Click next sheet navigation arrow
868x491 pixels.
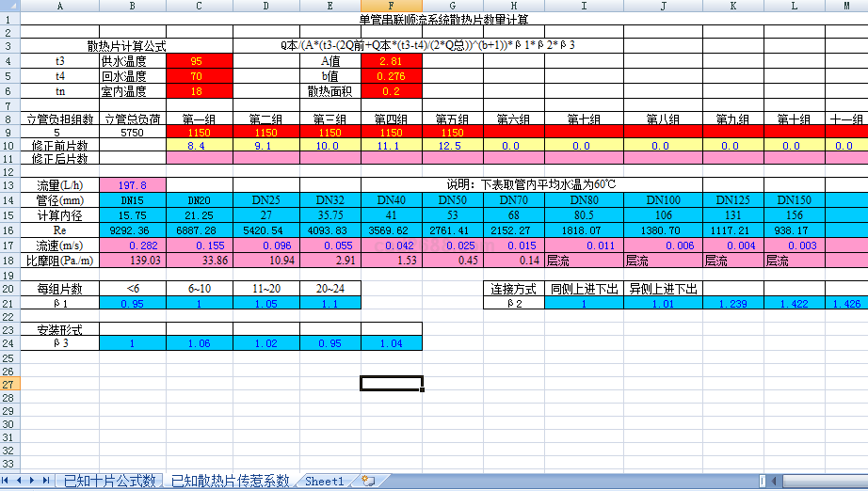tap(33, 481)
